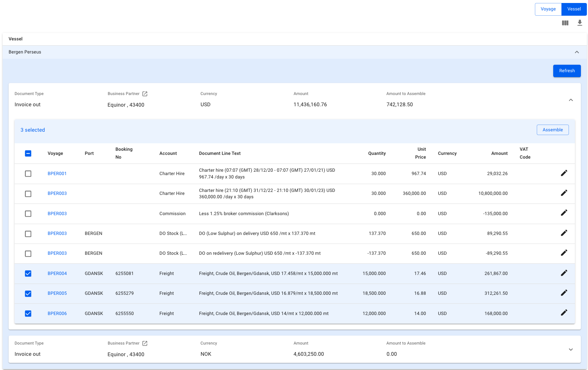
Task: Collapse the Bergen Perseus vessel section
Action: click(x=576, y=52)
